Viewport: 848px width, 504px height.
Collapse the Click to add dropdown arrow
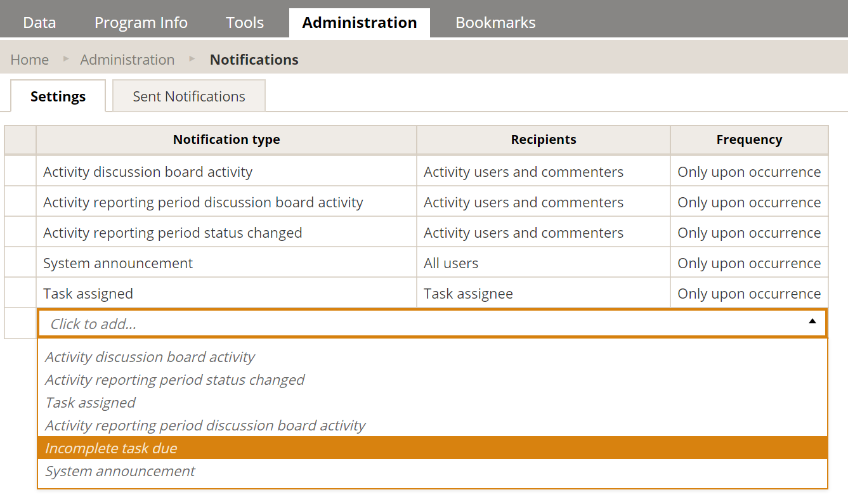click(x=812, y=321)
